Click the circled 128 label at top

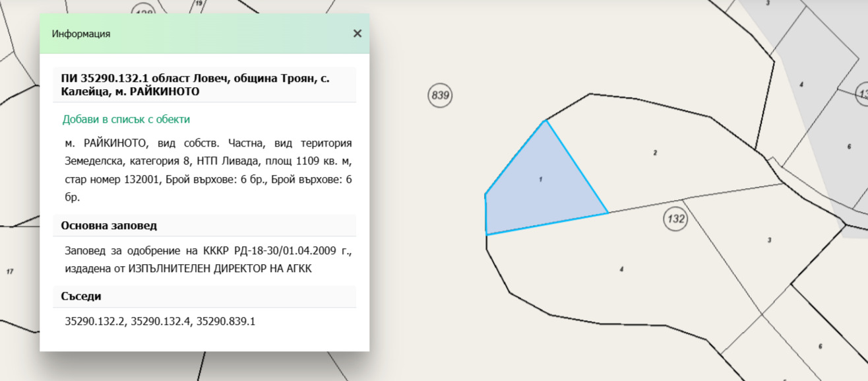(142, 11)
